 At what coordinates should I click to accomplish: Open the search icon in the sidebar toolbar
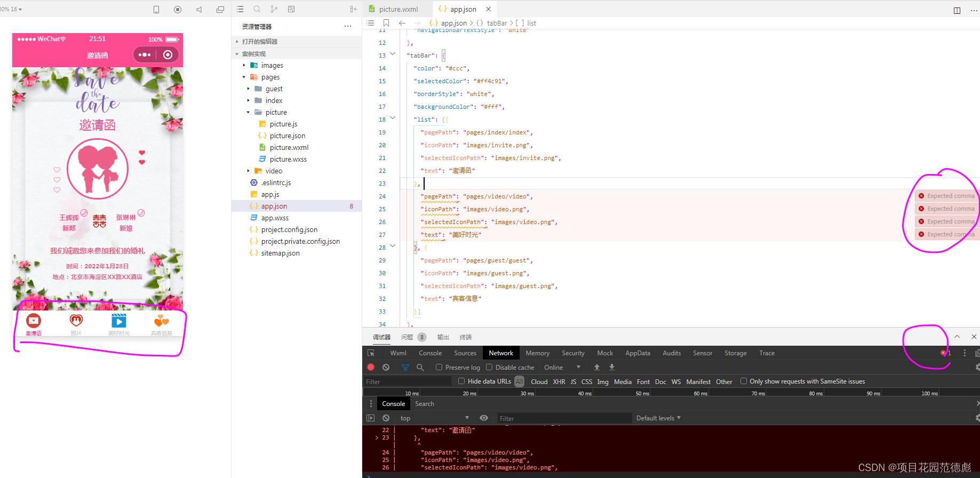tap(257, 9)
